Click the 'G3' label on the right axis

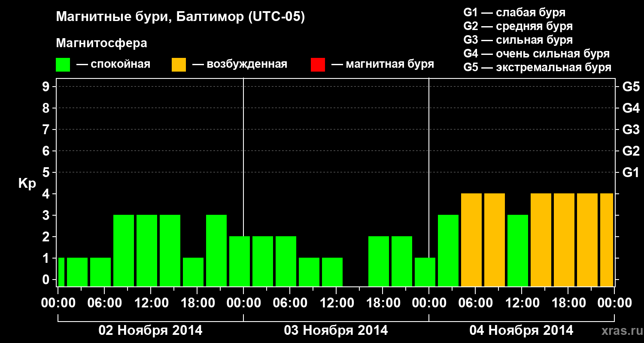click(631, 129)
